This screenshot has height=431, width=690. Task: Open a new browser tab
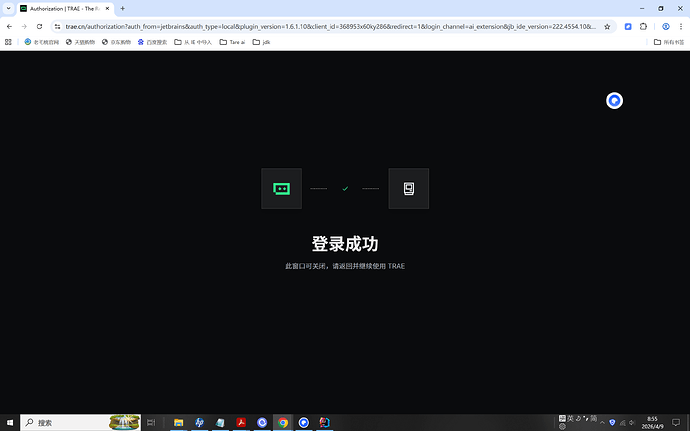pos(122,8)
